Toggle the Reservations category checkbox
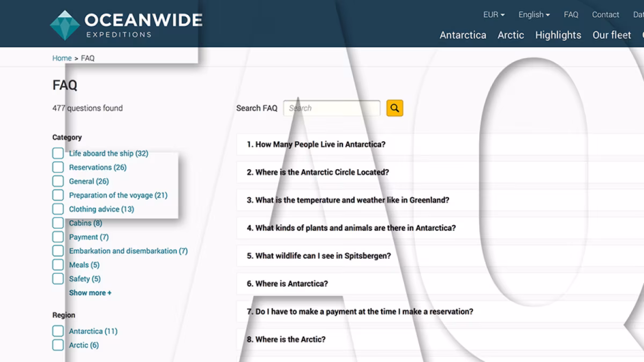Image resolution: width=644 pixels, height=362 pixels. [58, 168]
